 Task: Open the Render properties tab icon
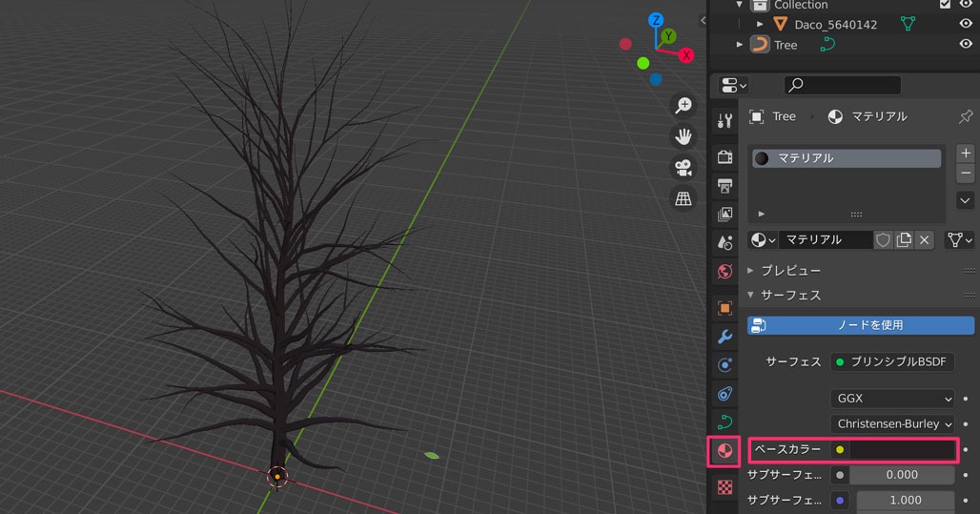coord(725,157)
